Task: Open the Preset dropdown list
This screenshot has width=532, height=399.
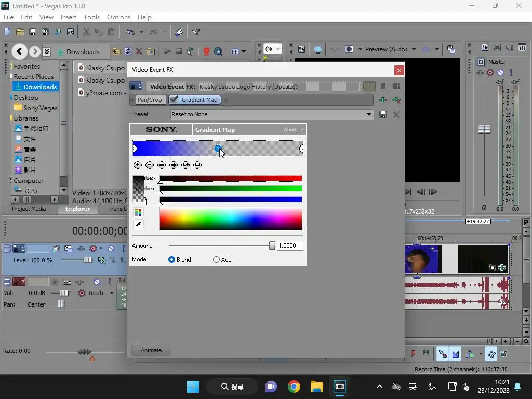Action: [x=369, y=114]
